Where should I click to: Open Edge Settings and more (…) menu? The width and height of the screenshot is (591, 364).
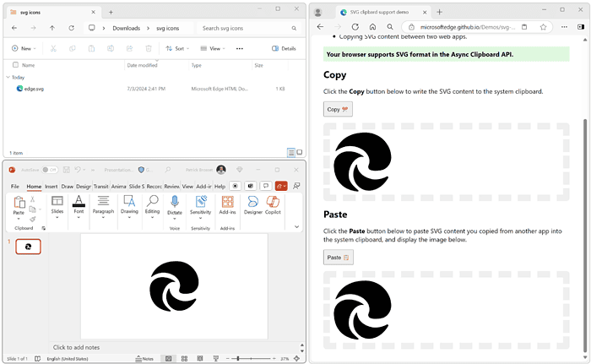pyautogui.click(x=564, y=27)
